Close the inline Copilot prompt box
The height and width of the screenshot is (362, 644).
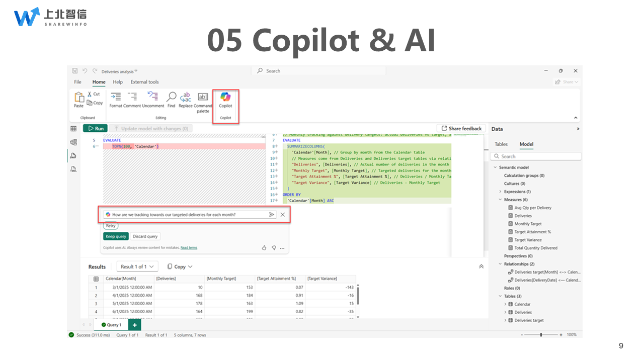pos(283,215)
